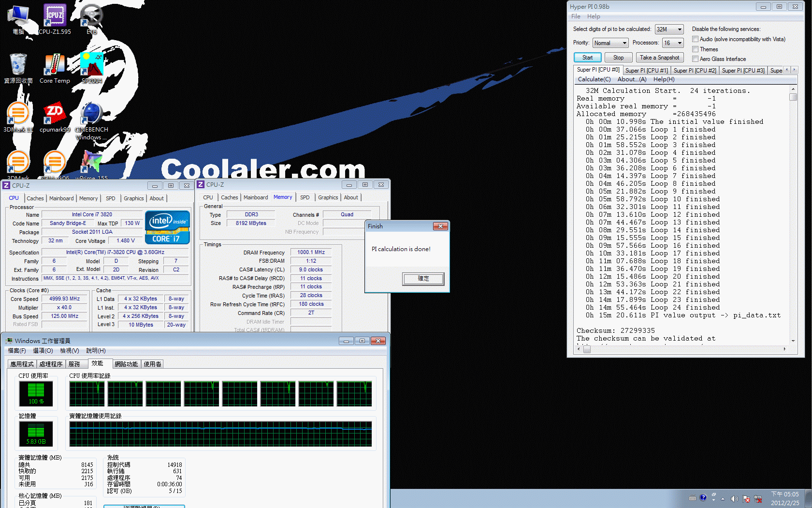This screenshot has width=812, height=508.
Task: Click the 記憶體 5.83 GB memory meter
Action: pos(36,433)
